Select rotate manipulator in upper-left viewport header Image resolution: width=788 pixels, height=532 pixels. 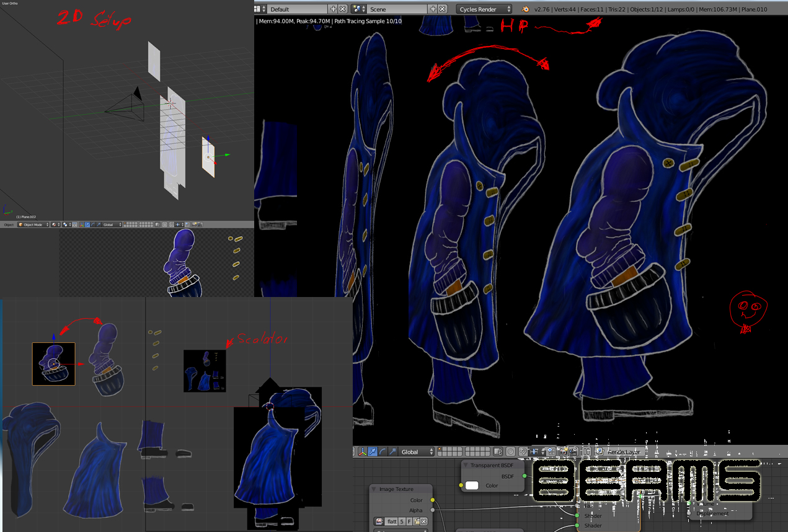pyautogui.click(x=92, y=224)
